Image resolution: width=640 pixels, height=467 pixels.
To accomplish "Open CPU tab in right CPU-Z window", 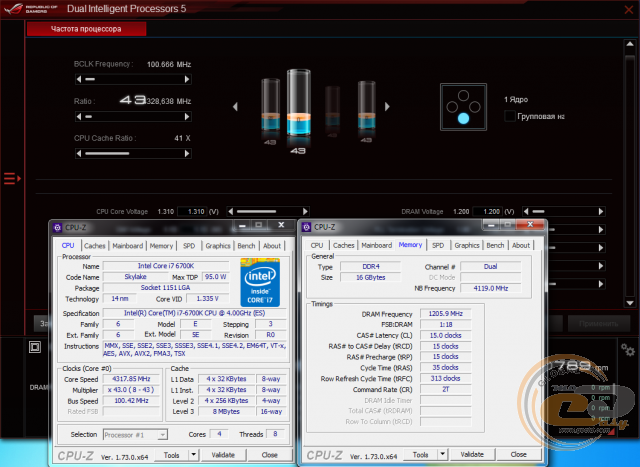I will [x=317, y=245].
